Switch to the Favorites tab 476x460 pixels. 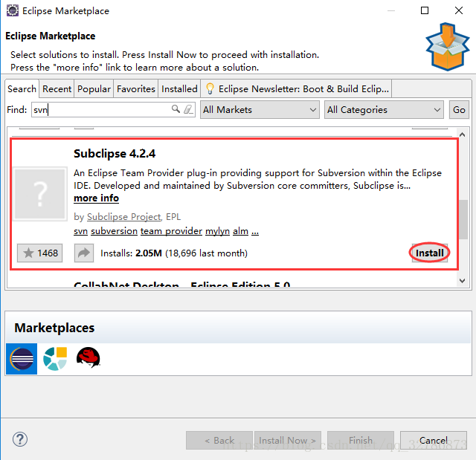coord(135,89)
